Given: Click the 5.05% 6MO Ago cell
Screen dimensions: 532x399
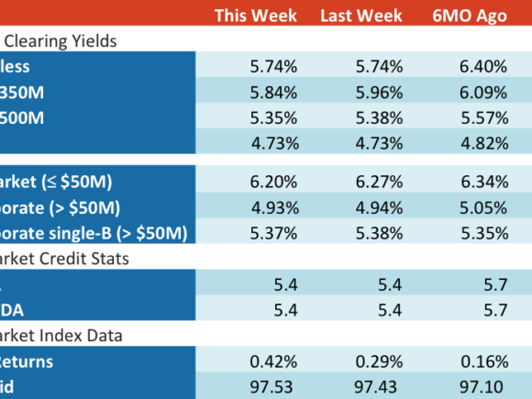Looking at the screenshot, I should click(x=483, y=207).
